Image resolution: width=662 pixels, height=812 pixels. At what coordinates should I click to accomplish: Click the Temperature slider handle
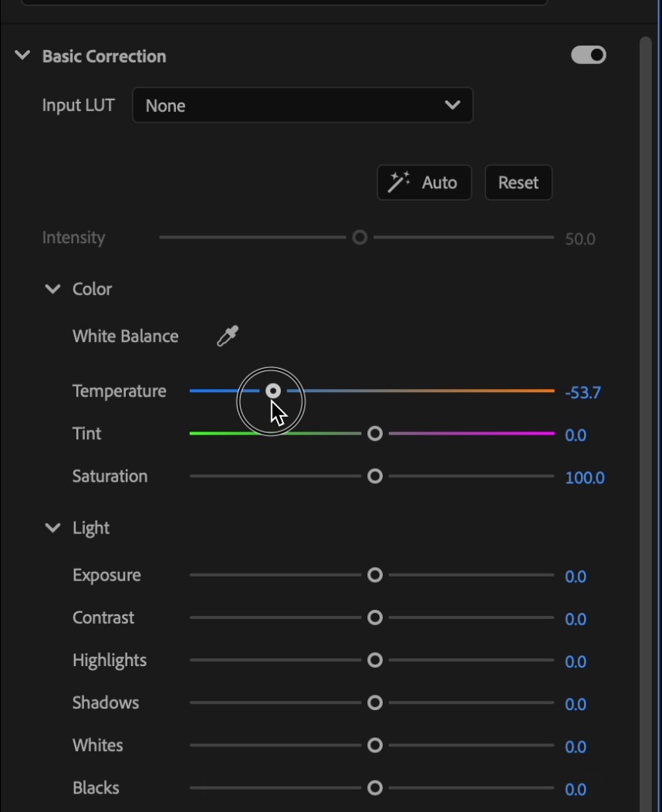tap(273, 391)
